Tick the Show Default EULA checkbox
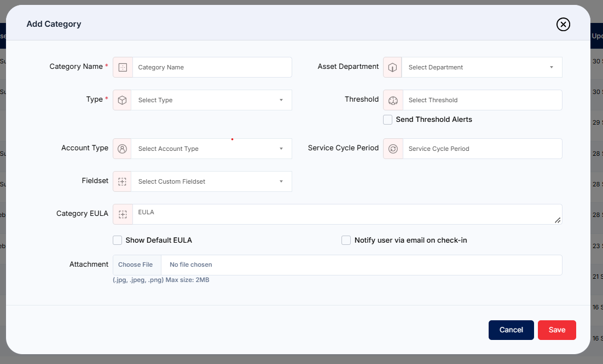The height and width of the screenshot is (364, 603). [117, 240]
